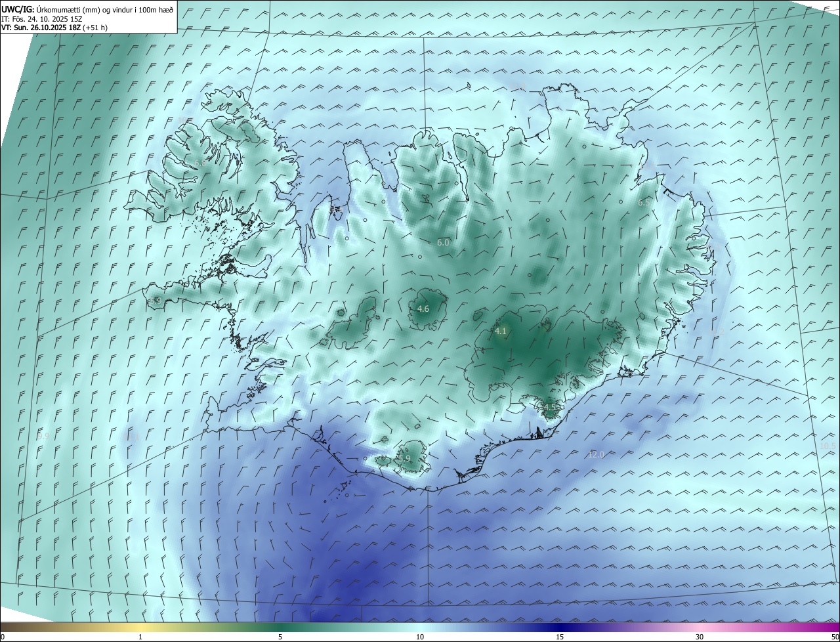
Task: Click the colorbar tick label 15
Action: click(x=560, y=637)
